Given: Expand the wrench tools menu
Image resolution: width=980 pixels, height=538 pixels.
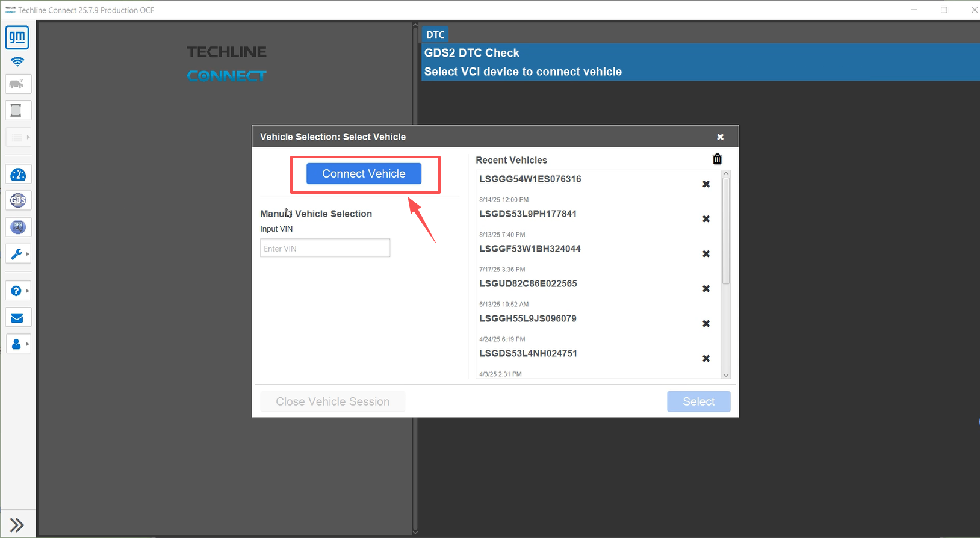Looking at the screenshot, I should click(18, 254).
